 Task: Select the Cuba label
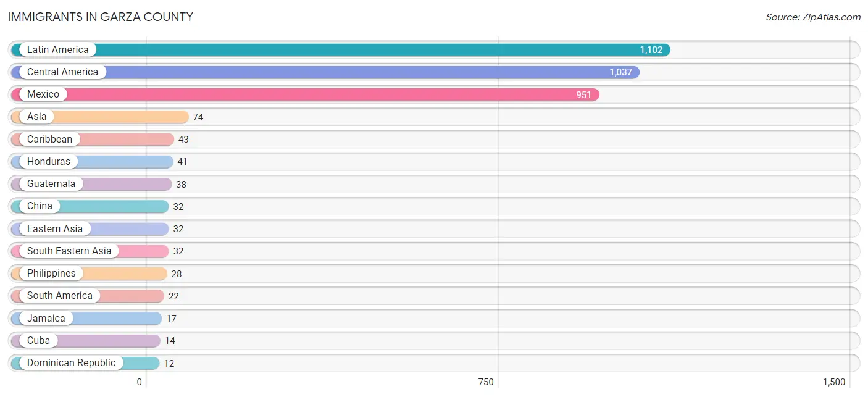pos(38,340)
